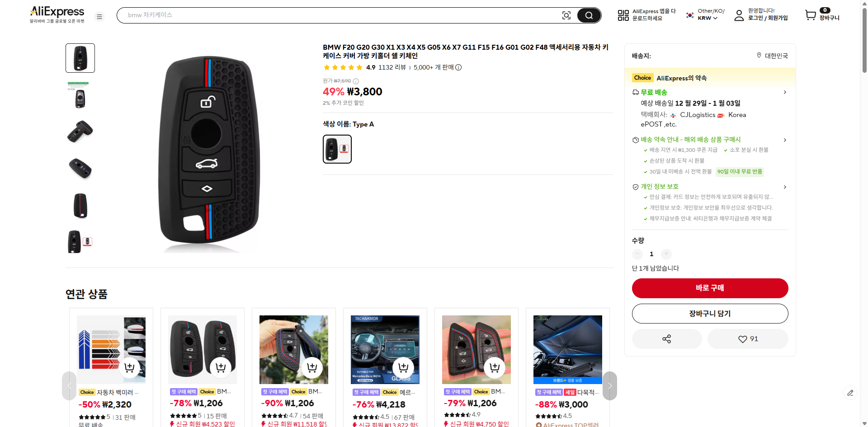The height and width of the screenshot is (427, 868).
Task: Open image search camera icon
Action: [566, 15]
